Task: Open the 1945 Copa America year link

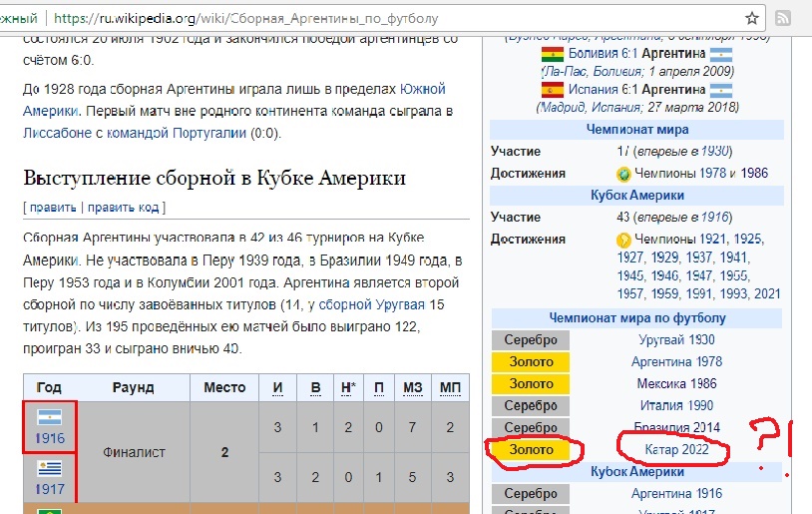Action: coord(629,275)
